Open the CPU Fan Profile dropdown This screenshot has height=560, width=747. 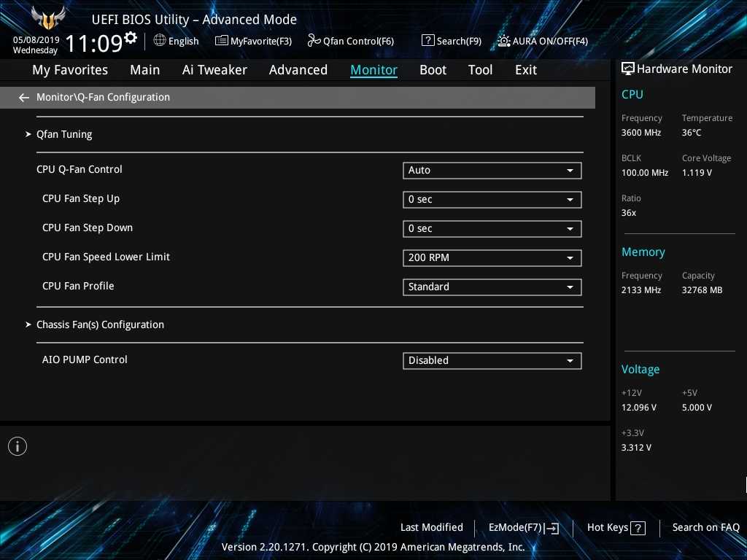[x=492, y=287]
